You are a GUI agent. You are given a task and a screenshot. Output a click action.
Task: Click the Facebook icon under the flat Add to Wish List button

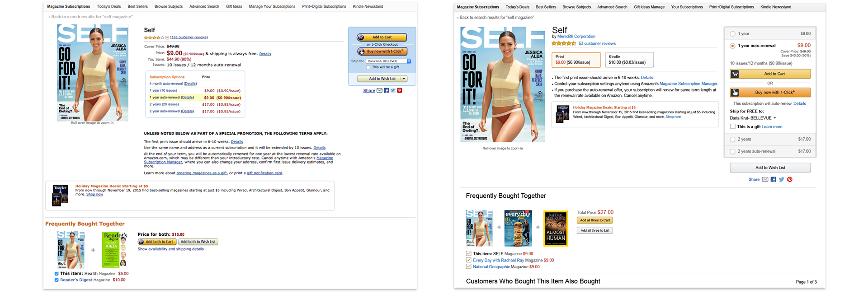773,180
